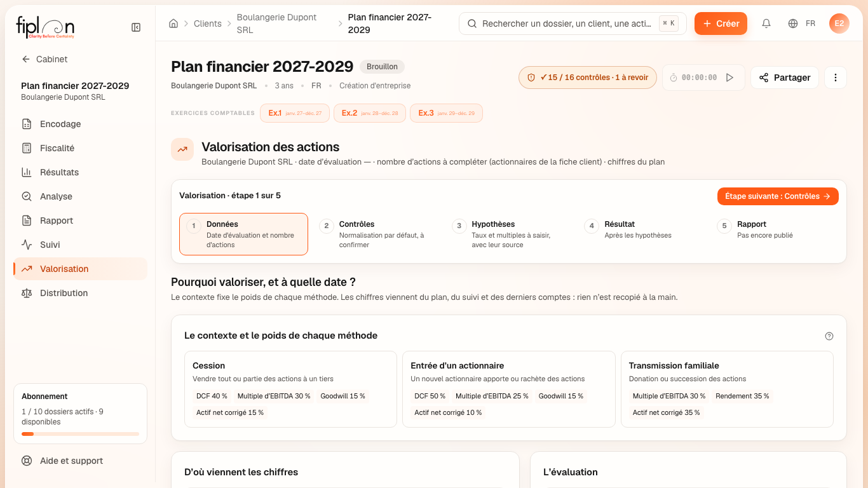Open the user avatar E2 menu

click(839, 24)
